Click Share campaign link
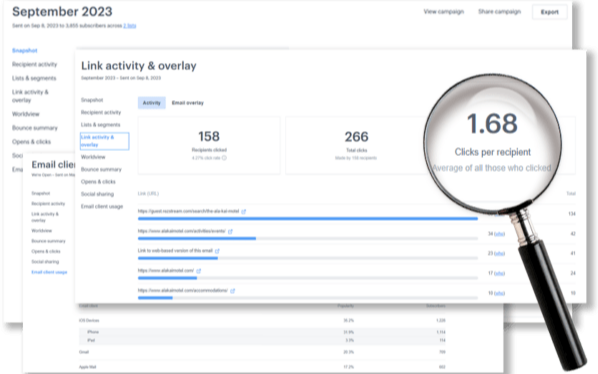Viewport: 598px width, 374px height. coord(499,12)
